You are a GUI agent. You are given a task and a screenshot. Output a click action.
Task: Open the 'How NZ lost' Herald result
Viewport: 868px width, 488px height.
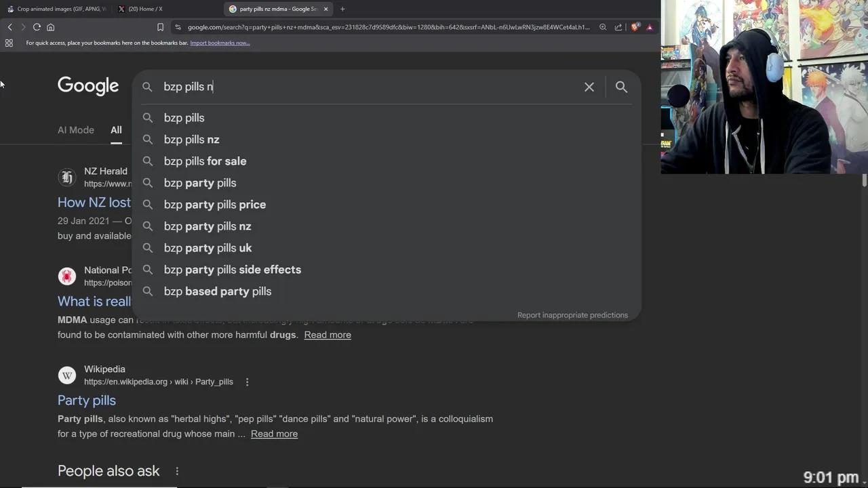point(94,202)
